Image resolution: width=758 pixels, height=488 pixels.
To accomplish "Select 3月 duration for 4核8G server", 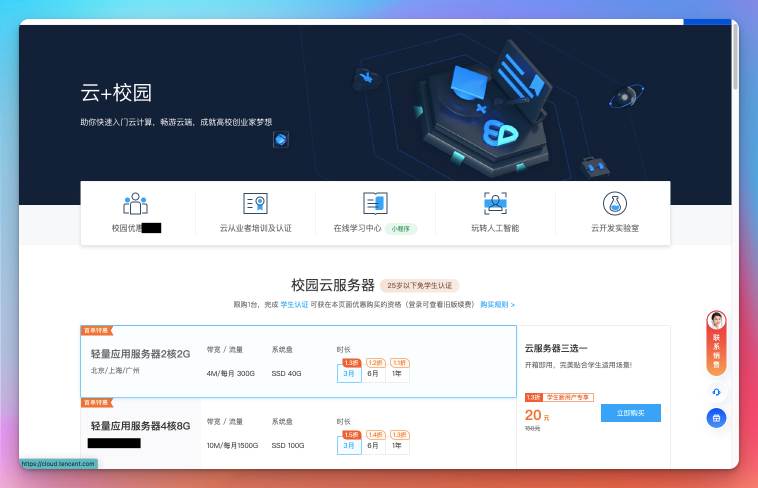I will 349,445.
